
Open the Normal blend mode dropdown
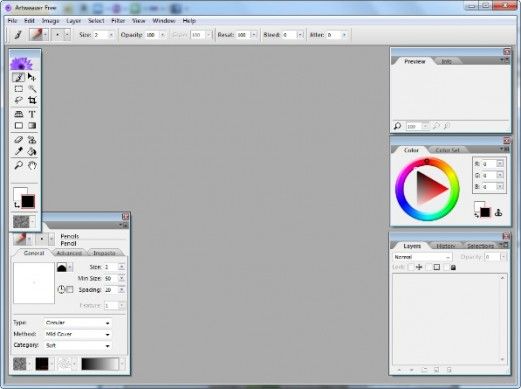click(x=422, y=257)
